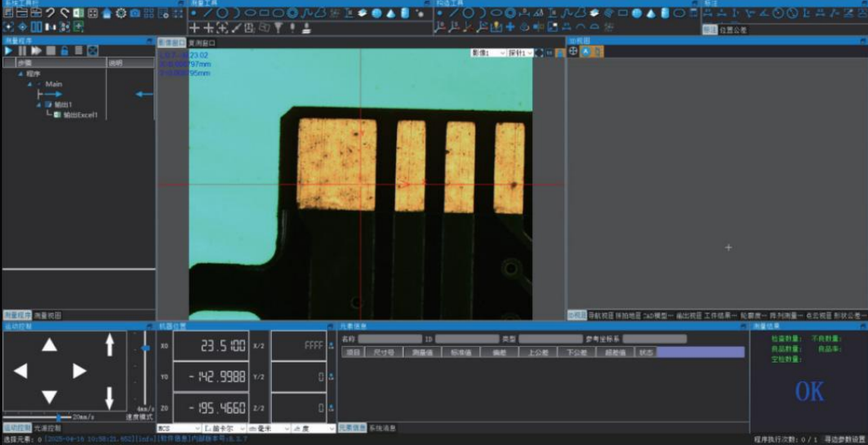
Task: Switch to the 复测窗口 tab
Action: click(202, 42)
